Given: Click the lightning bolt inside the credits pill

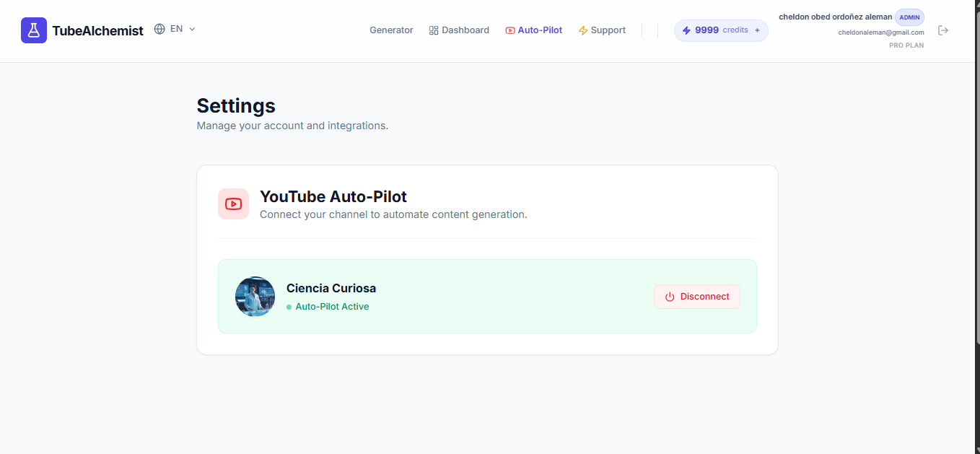Looking at the screenshot, I should click(686, 30).
